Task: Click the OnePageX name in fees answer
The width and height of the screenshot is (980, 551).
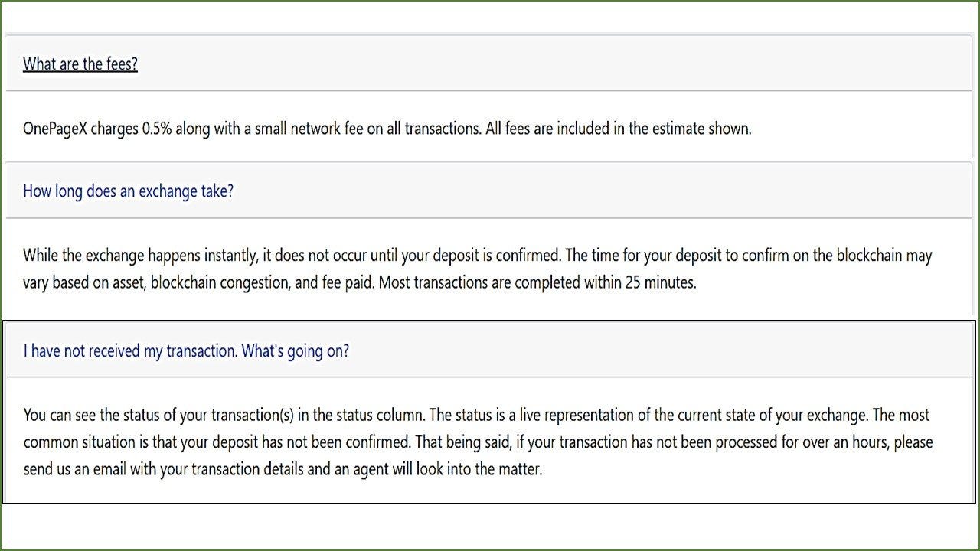Action: 55,129
